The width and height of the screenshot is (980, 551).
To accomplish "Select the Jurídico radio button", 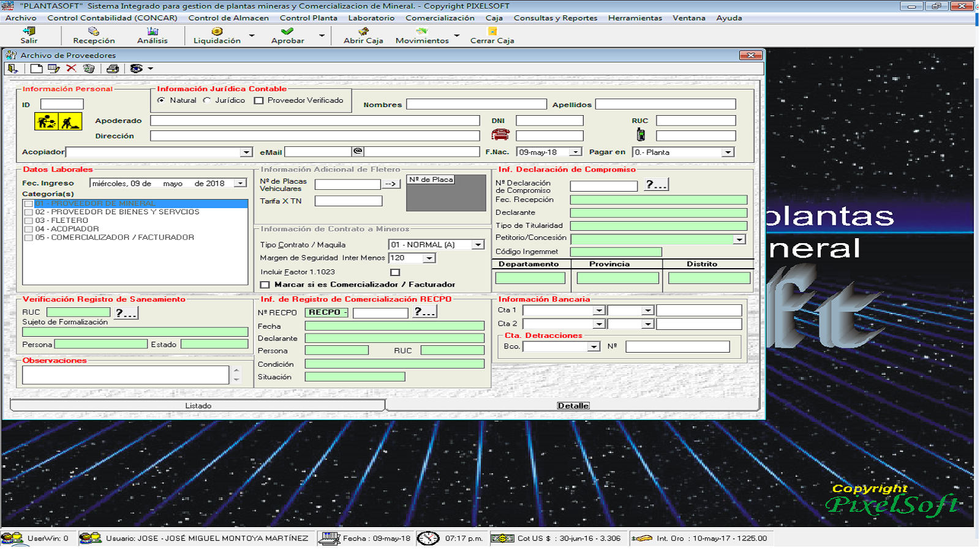I will (x=208, y=100).
